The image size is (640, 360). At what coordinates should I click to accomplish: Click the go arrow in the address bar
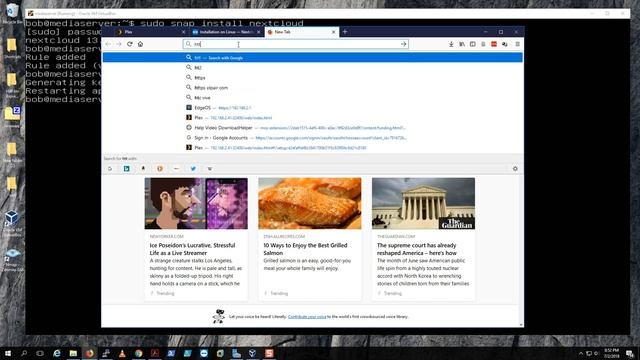pyautogui.click(x=403, y=44)
